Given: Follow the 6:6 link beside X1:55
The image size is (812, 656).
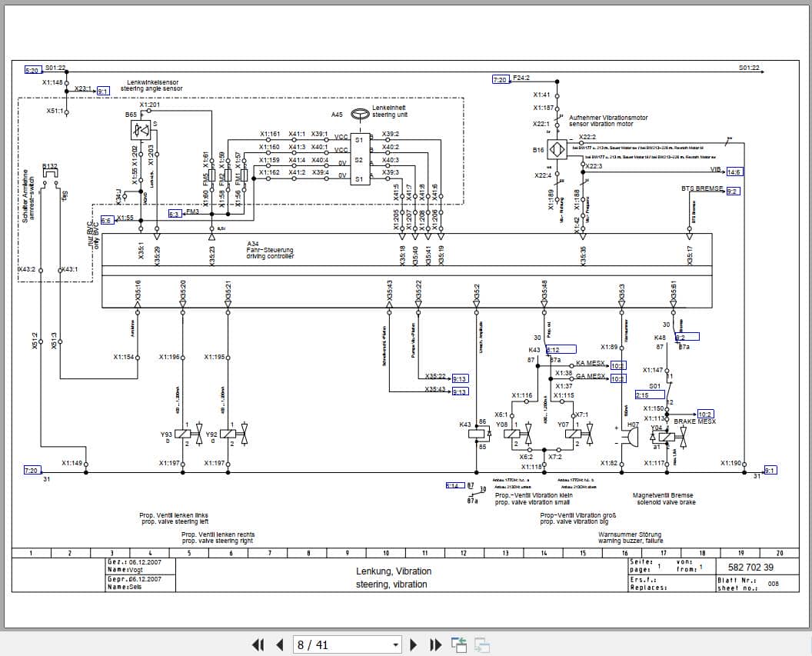Looking at the screenshot, I should tap(107, 220).
